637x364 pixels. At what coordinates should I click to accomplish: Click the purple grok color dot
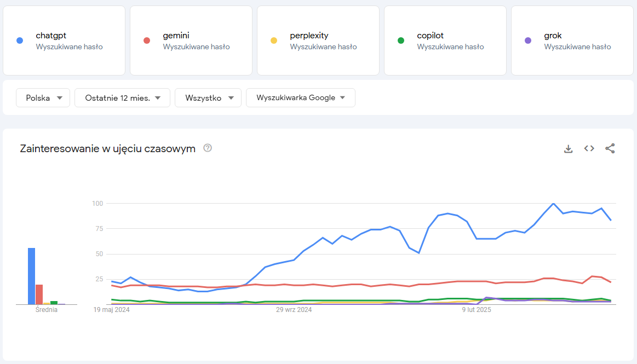[528, 41]
